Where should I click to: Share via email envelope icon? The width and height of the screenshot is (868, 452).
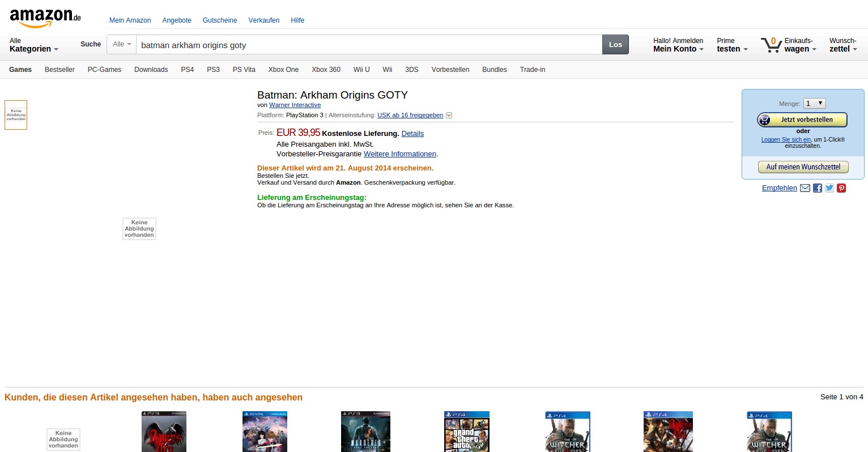pos(805,188)
